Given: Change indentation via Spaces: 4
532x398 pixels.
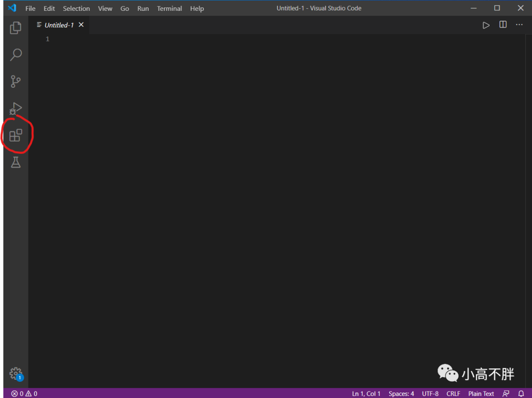Looking at the screenshot, I should pyautogui.click(x=401, y=394).
